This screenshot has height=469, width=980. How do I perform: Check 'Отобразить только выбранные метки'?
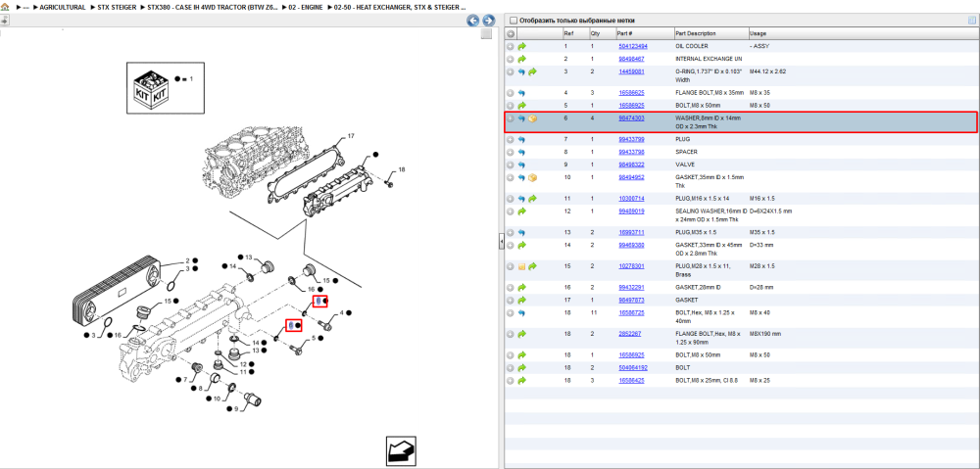pyautogui.click(x=514, y=21)
